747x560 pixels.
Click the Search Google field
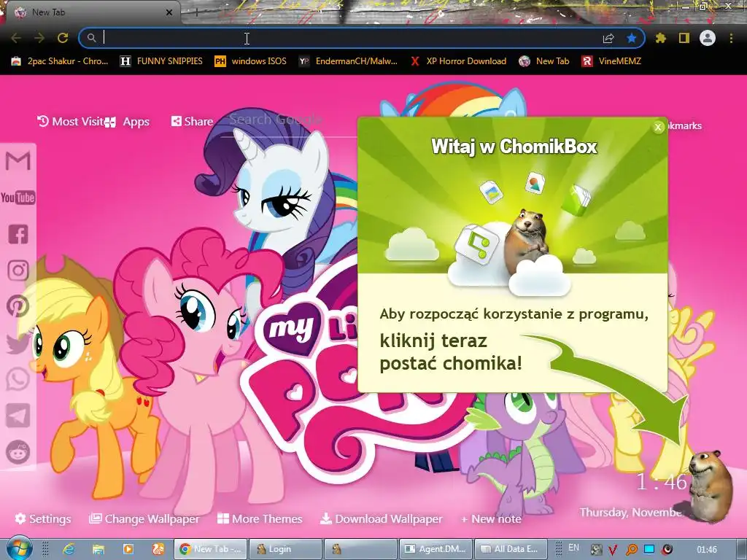click(290, 120)
